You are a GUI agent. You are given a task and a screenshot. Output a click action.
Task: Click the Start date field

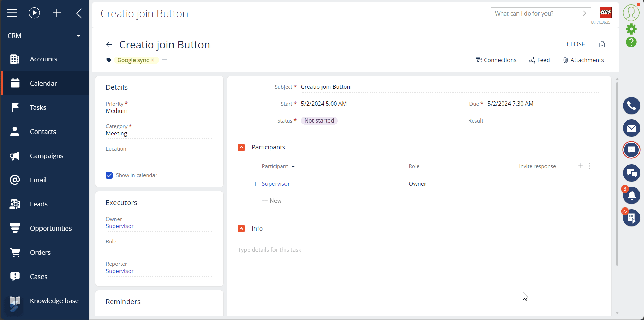pos(357,104)
